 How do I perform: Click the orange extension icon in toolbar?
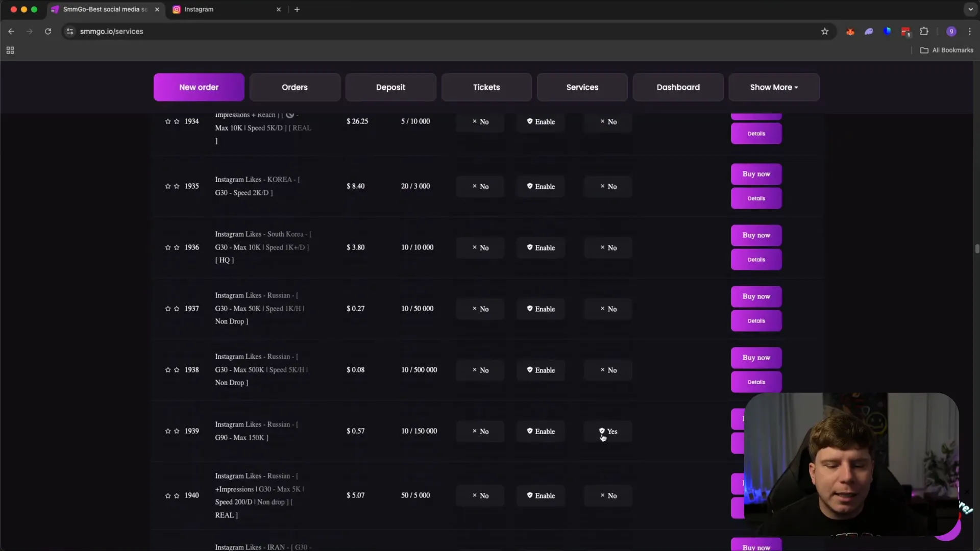pyautogui.click(x=850, y=32)
